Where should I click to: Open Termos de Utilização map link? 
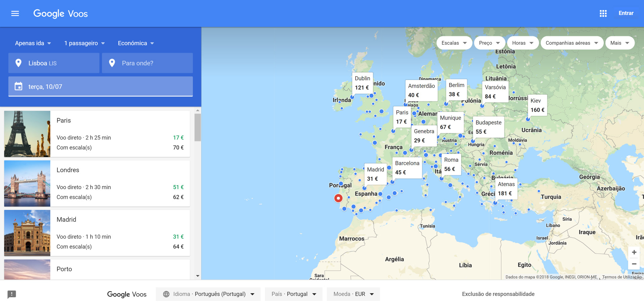coord(622,277)
